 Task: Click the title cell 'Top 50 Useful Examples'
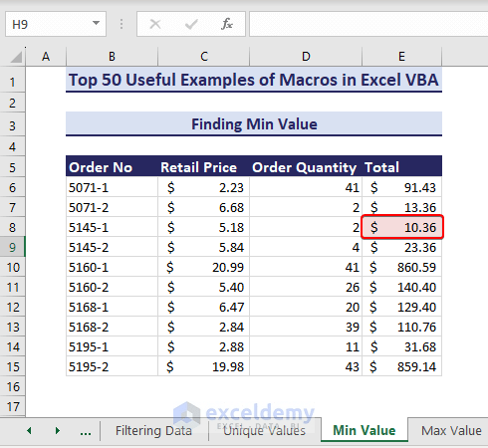coord(254,80)
